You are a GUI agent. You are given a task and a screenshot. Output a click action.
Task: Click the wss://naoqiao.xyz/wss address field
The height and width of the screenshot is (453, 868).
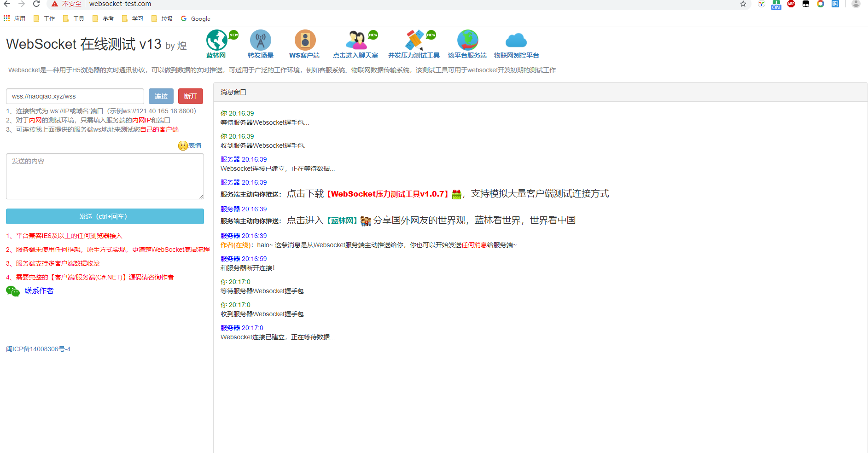(75, 96)
